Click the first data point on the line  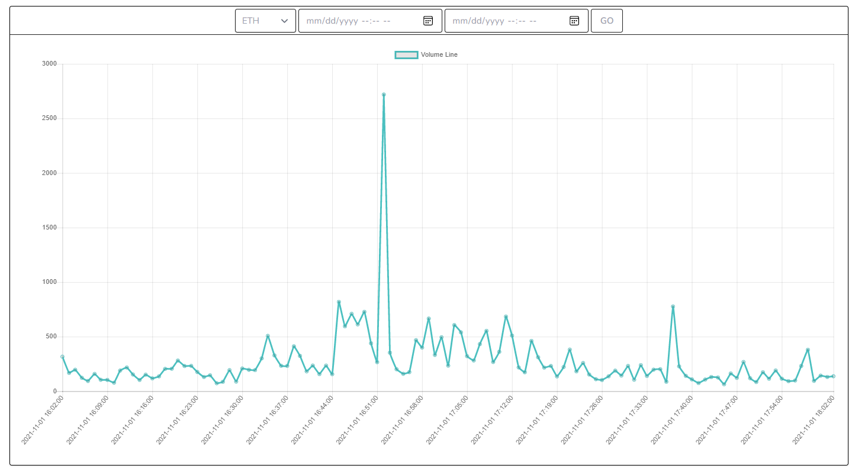click(x=62, y=357)
